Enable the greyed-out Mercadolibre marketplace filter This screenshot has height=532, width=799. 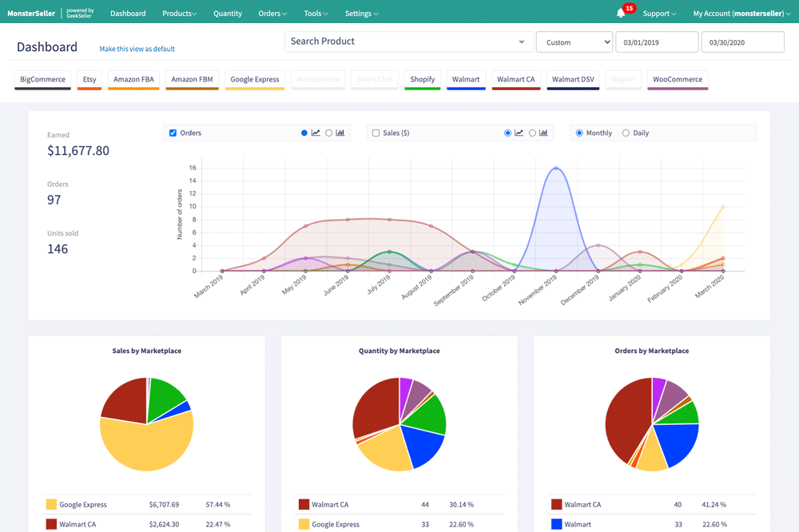[x=319, y=80]
